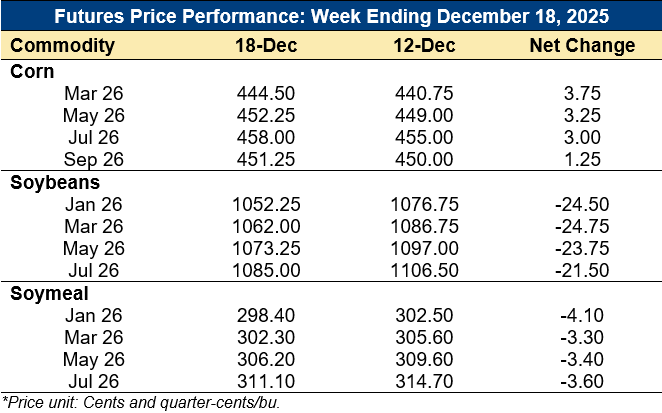The image size is (662, 413).
Task: Select the -24.75 net change value
Action: click(x=581, y=225)
